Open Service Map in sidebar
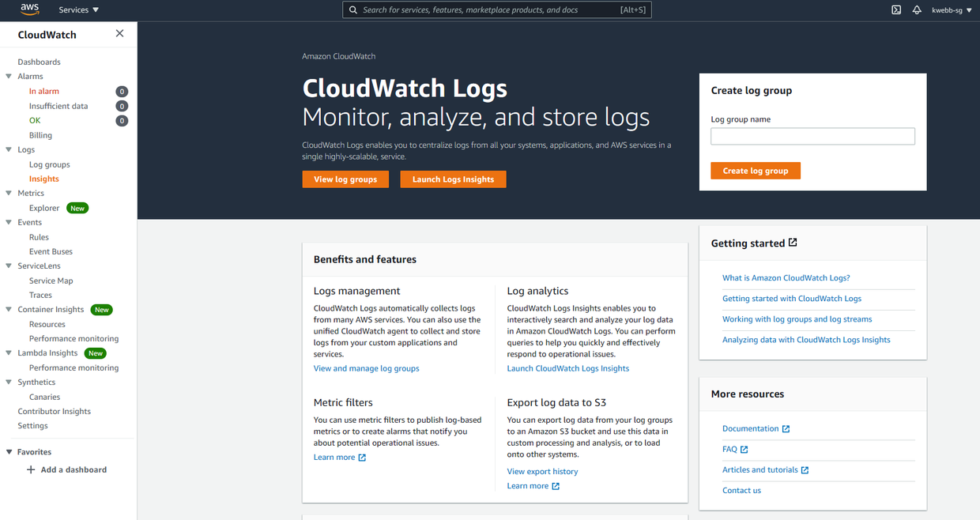Screen dimensions: 980x520 [x=51, y=281]
